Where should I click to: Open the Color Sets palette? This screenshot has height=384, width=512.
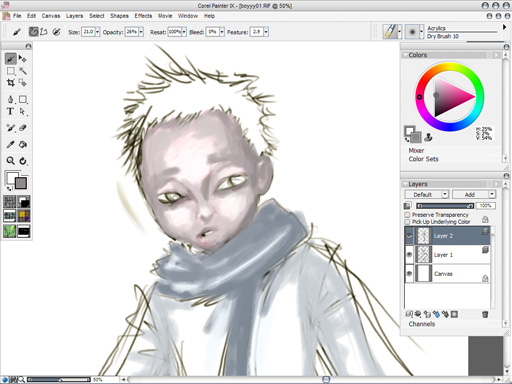(x=423, y=159)
